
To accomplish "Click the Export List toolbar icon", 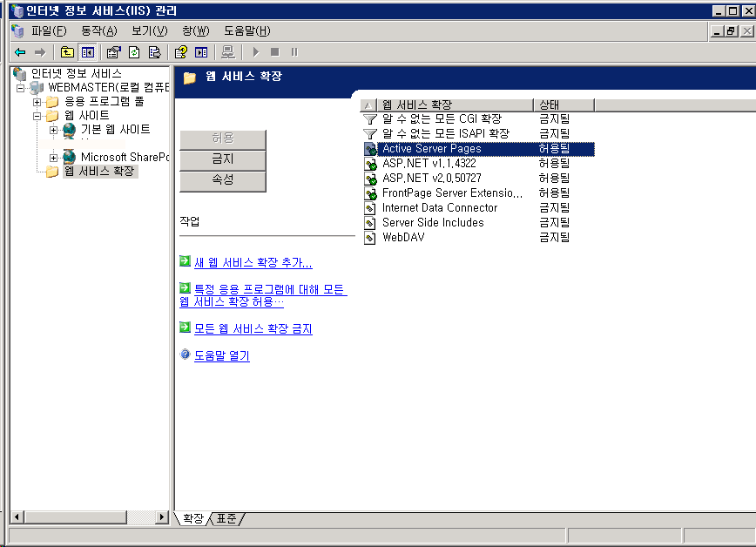I will pyautogui.click(x=154, y=52).
